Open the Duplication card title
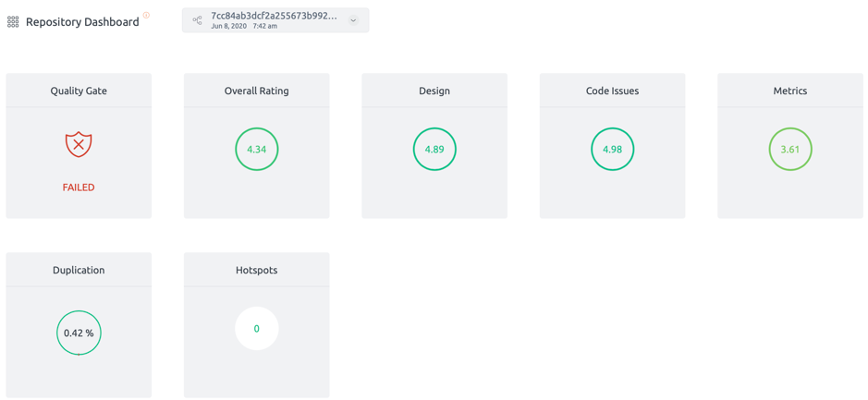Viewport: 868px width, 400px height. [x=79, y=271]
